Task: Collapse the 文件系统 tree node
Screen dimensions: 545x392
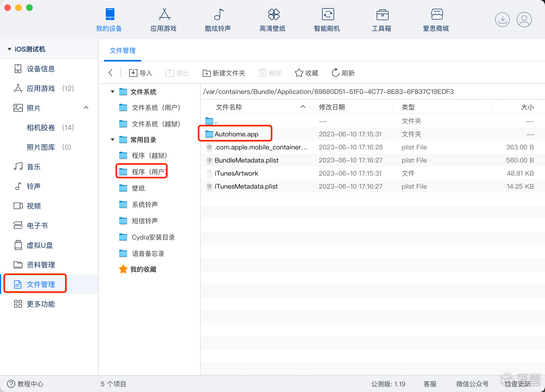Action: (x=113, y=92)
